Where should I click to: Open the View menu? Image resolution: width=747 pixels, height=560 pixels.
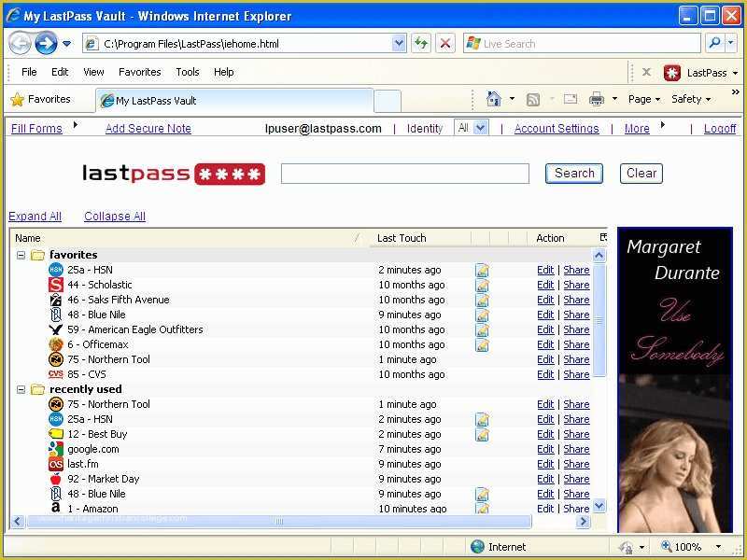point(93,72)
